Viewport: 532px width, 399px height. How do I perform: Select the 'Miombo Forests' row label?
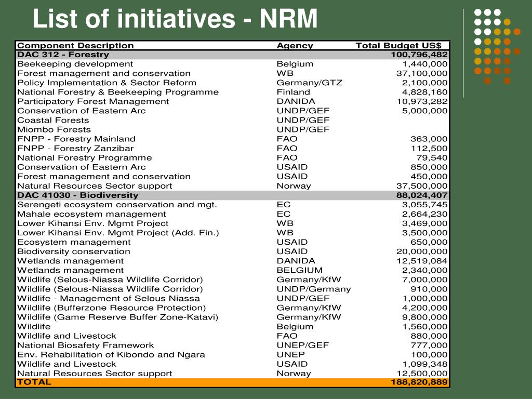(x=54, y=129)
